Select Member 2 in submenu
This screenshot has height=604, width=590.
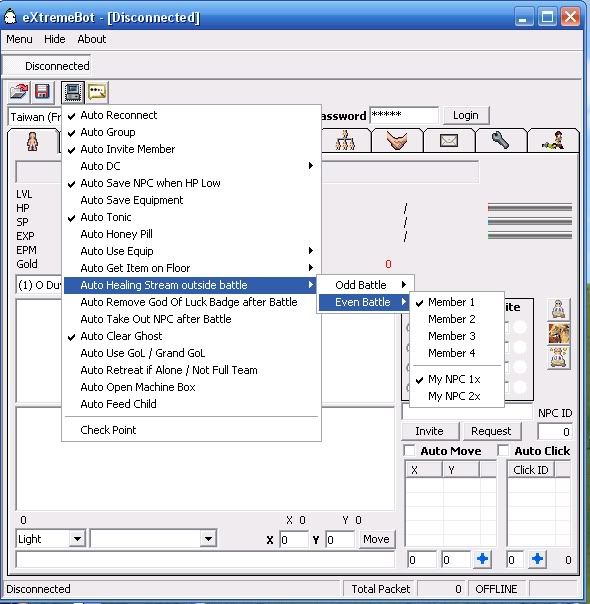[457, 319]
